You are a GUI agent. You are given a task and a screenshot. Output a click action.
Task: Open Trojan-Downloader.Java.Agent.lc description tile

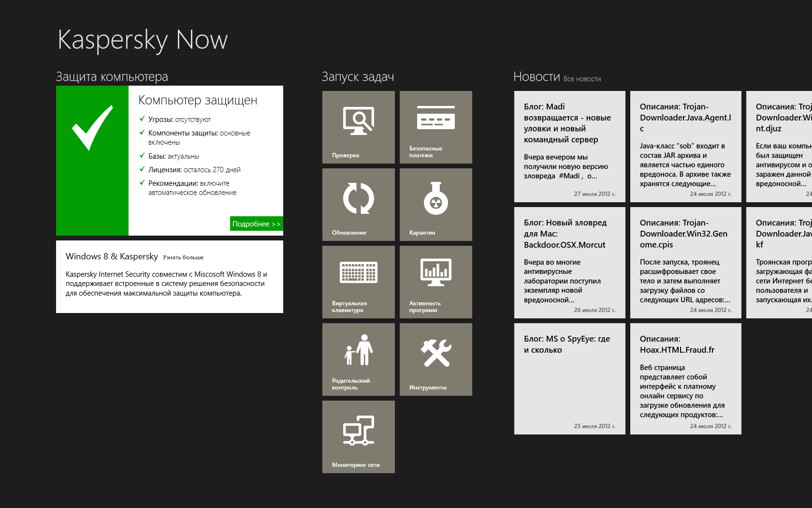point(685,147)
